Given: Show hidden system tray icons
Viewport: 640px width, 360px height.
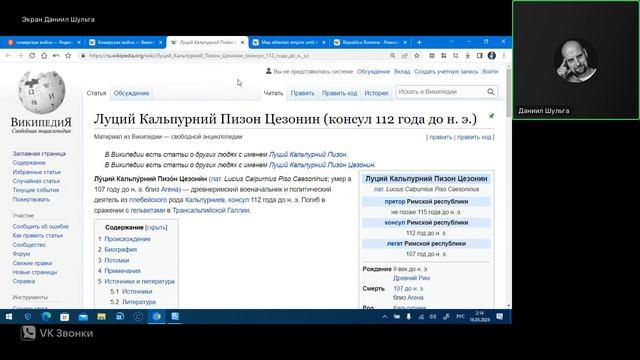Looking at the screenshot, I should pos(384,317).
